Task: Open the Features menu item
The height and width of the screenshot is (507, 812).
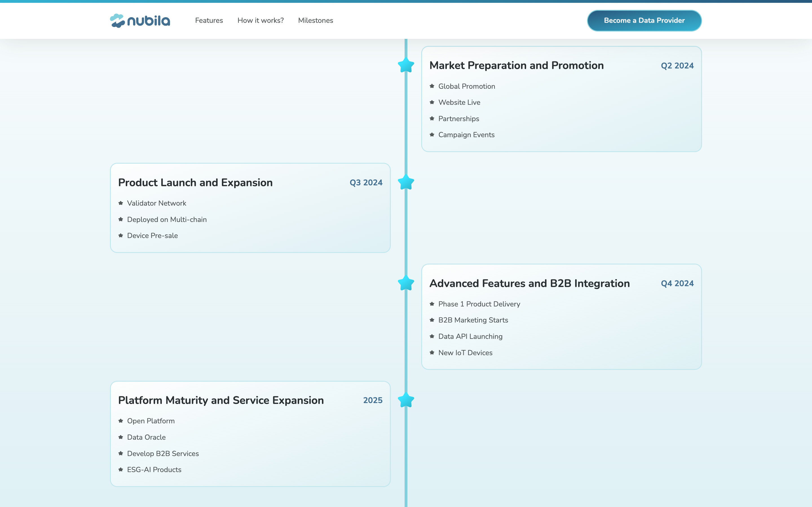Action: (x=209, y=21)
